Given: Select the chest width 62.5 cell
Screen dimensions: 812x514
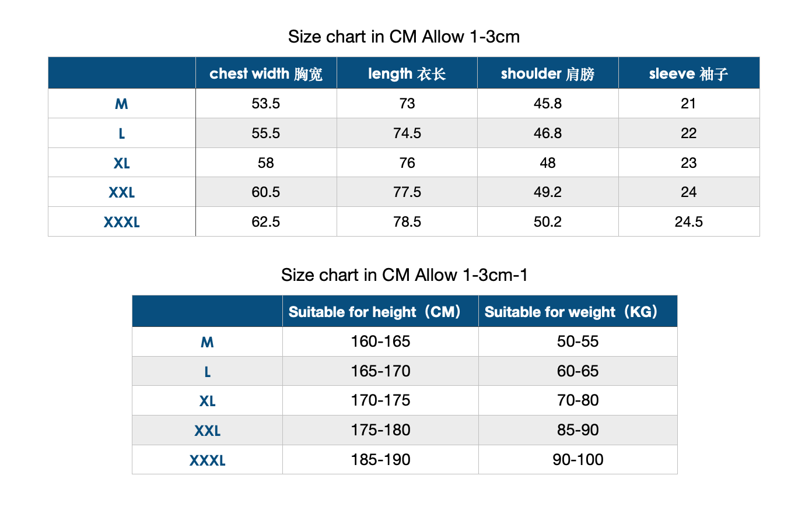Looking at the screenshot, I should coord(266,222).
